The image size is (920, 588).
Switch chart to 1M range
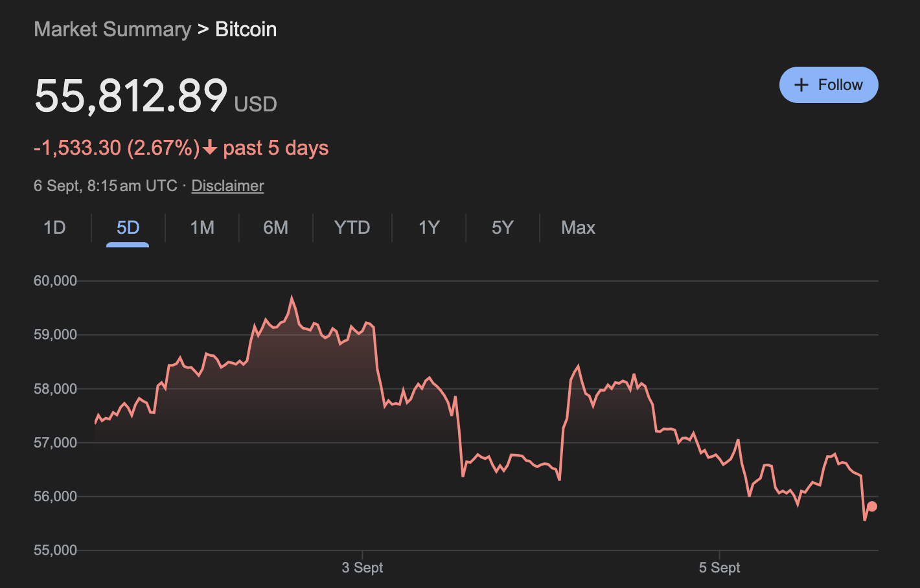coord(202,227)
